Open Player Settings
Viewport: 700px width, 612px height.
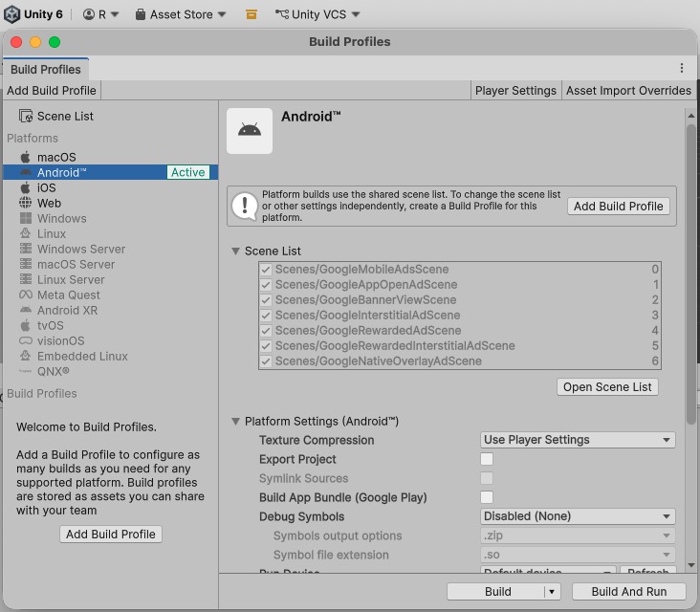(x=515, y=91)
